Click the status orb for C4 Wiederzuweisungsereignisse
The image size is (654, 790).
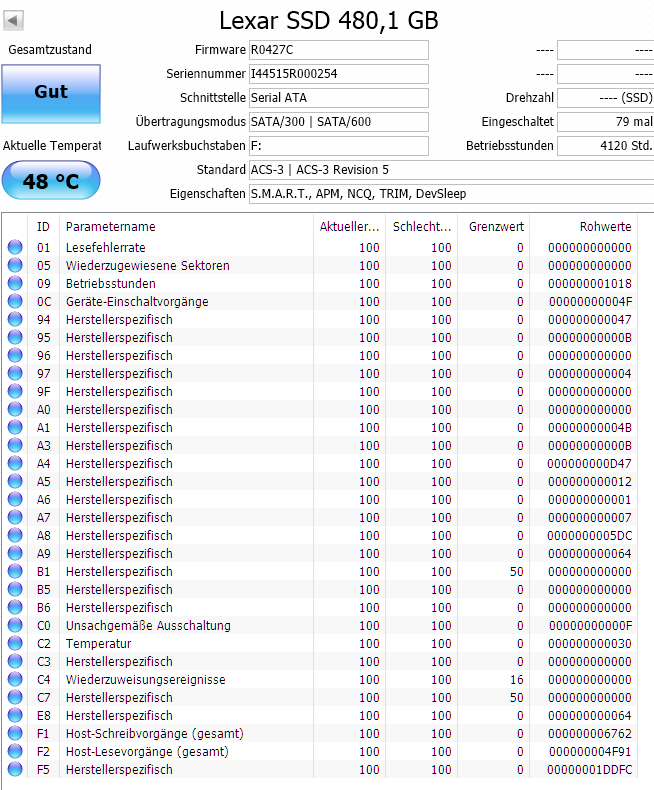click(x=15, y=679)
